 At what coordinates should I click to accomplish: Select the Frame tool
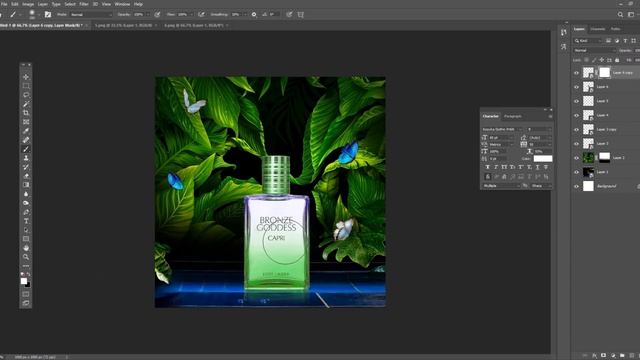tap(26, 122)
